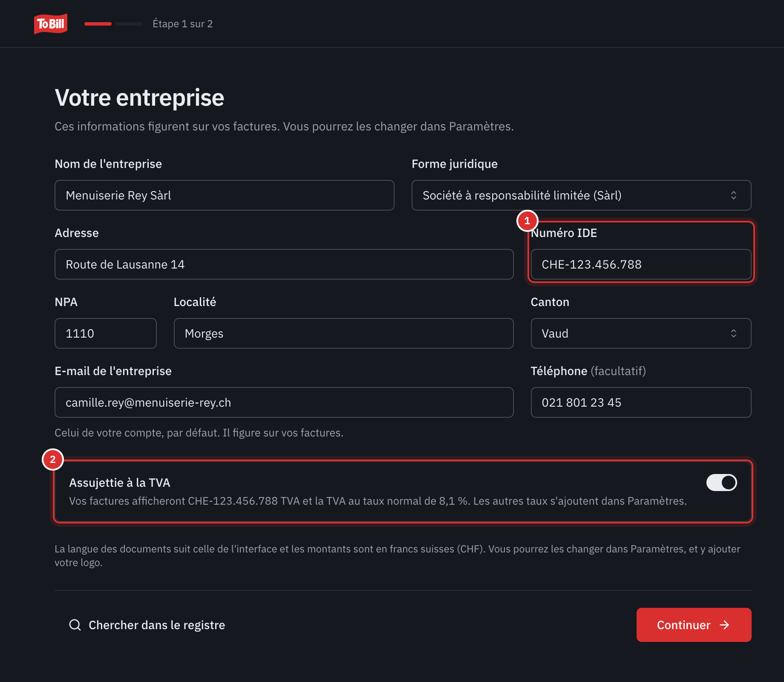Click the Localité field containing Morges
The height and width of the screenshot is (682, 784).
(344, 333)
